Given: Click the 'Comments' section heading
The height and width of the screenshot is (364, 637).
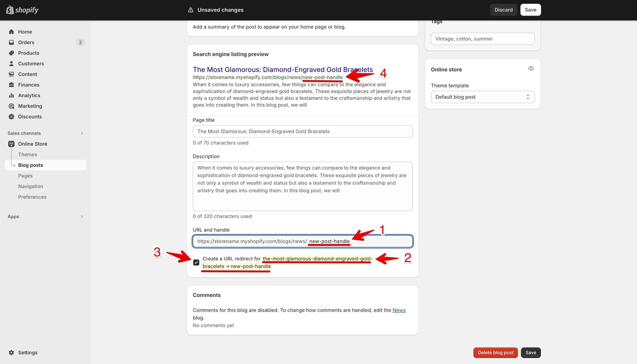Looking at the screenshot, I should tap(207, 295).
